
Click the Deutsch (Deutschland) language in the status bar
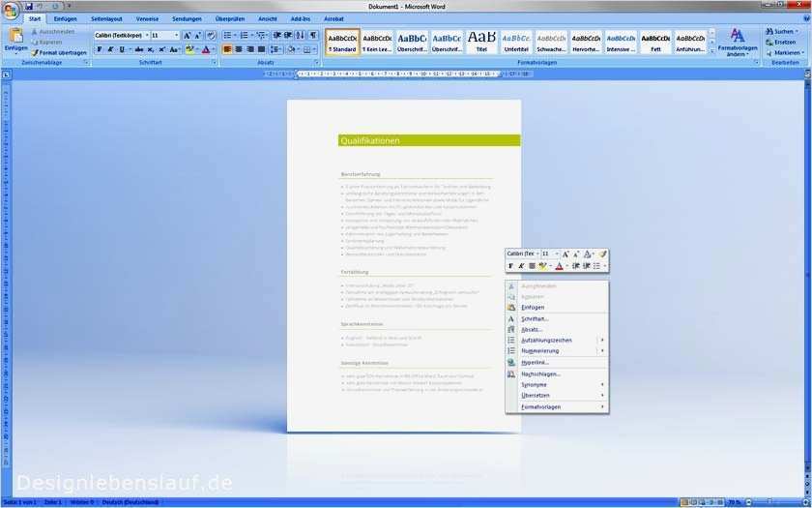(130, 502)
